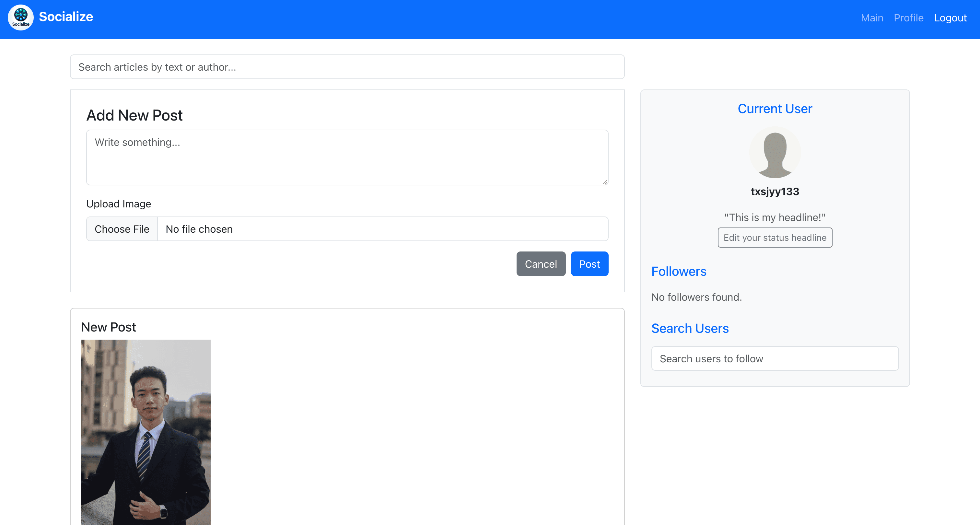Click the current user avatar image
The width and height of the screenshot is (980, 525).
point(775,153)
